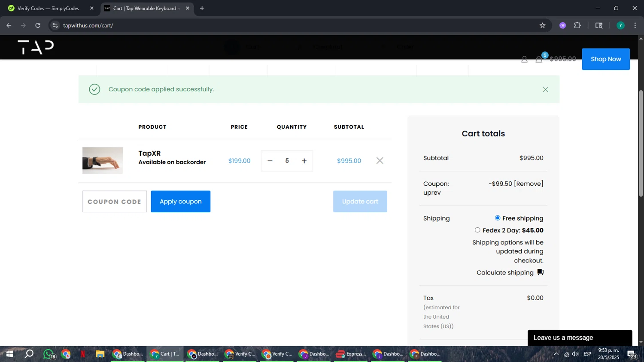
Task: Open the user account icon
Action: tap(524, 59)
